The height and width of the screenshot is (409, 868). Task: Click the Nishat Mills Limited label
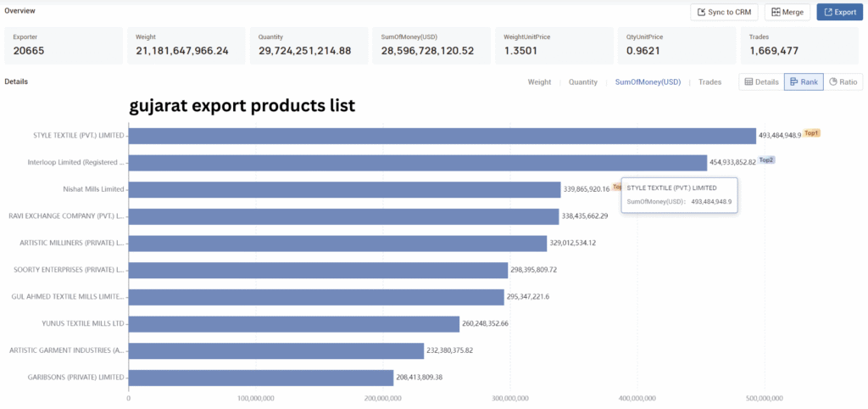pyautogui.click(x=93, y=189)
